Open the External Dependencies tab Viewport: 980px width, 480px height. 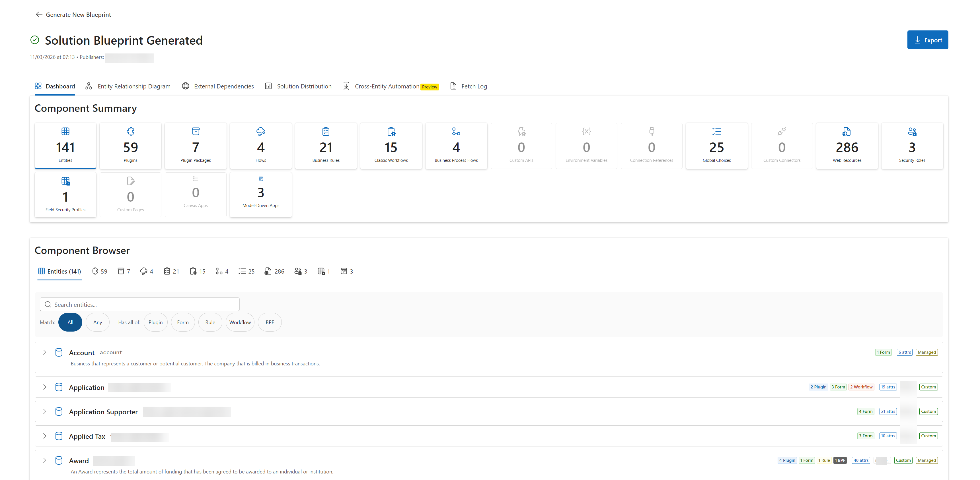click(x=218, y=86)
